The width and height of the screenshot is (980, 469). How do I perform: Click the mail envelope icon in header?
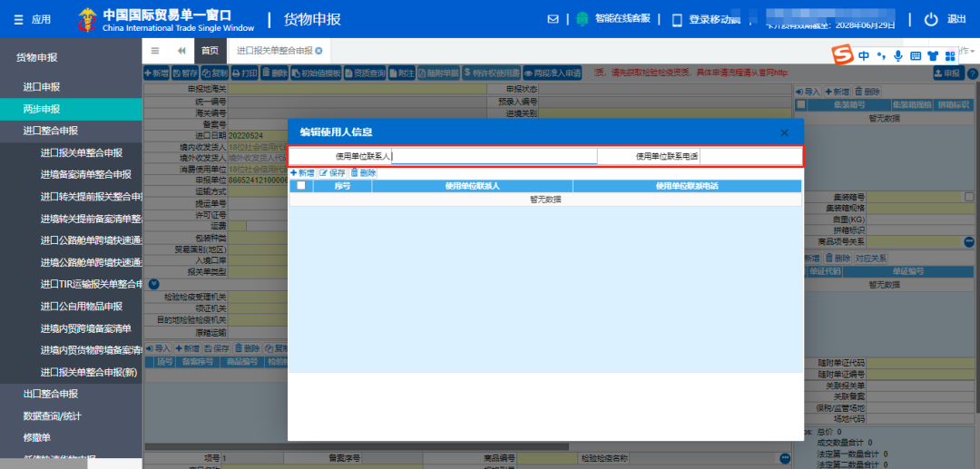[x=554, y=19]
